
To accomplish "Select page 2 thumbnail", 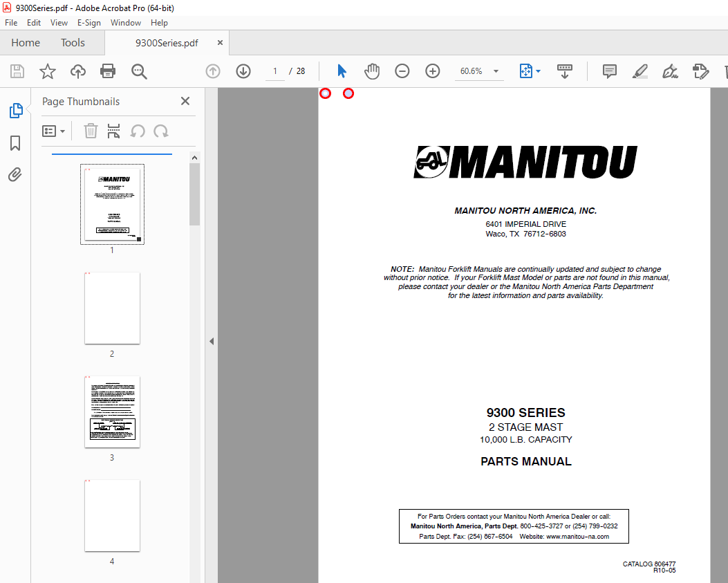I will [x=113, y=308].
